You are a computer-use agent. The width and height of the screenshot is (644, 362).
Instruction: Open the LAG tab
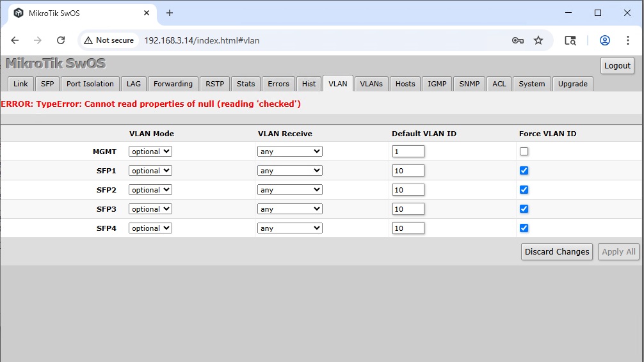pos(134,84)
